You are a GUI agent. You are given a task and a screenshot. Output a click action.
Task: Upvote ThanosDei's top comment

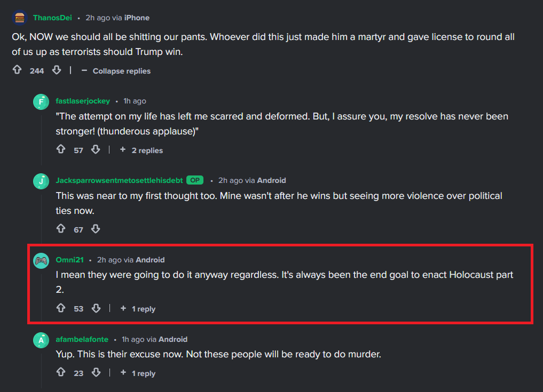click(x=17, y=70)
